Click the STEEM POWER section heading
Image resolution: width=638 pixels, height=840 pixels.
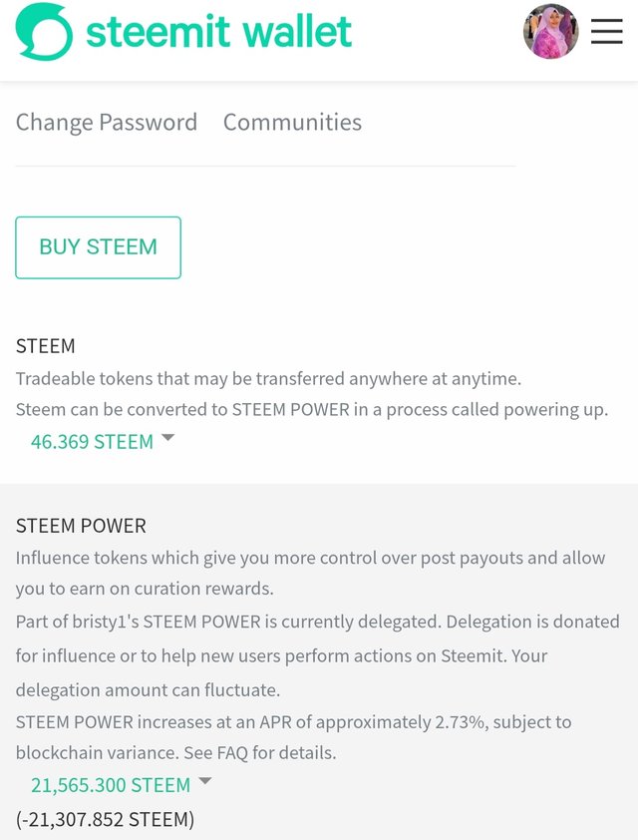pos(81,526)
